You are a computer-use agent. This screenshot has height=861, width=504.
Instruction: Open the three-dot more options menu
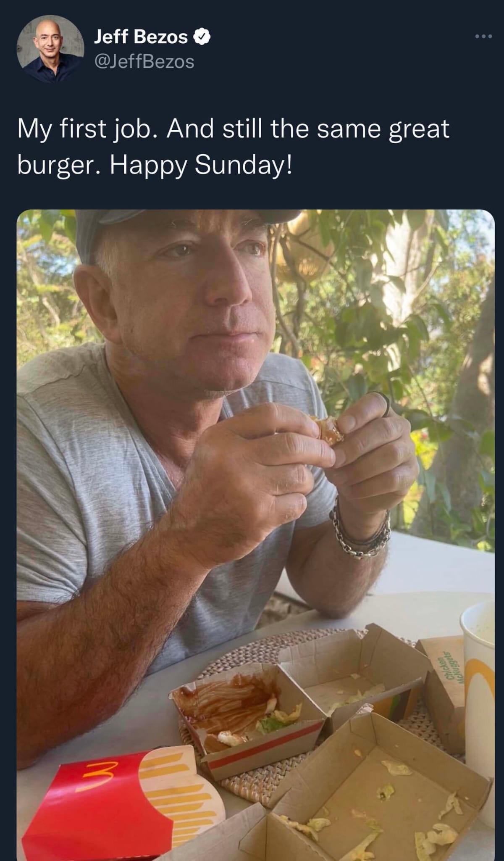point(483,37)
